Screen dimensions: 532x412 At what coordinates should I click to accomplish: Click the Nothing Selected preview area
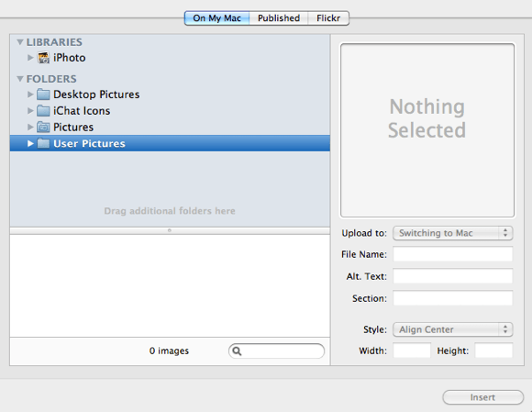(427, 130)
